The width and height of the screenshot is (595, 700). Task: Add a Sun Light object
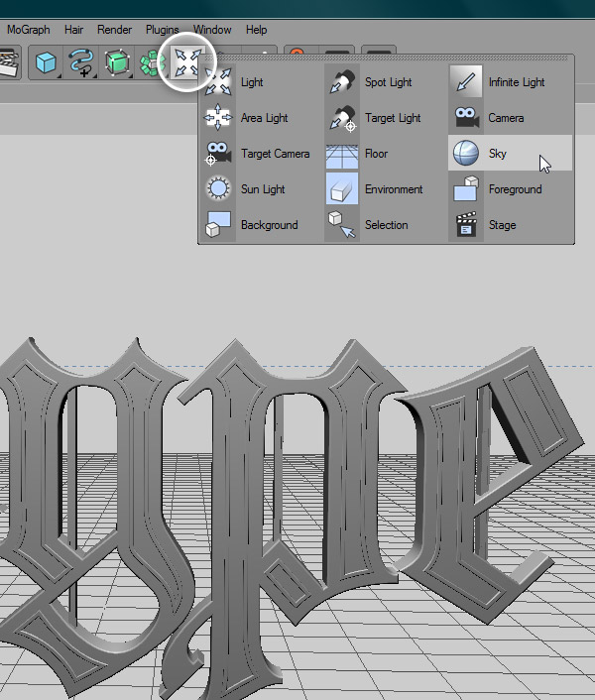[x=261, y=188]
